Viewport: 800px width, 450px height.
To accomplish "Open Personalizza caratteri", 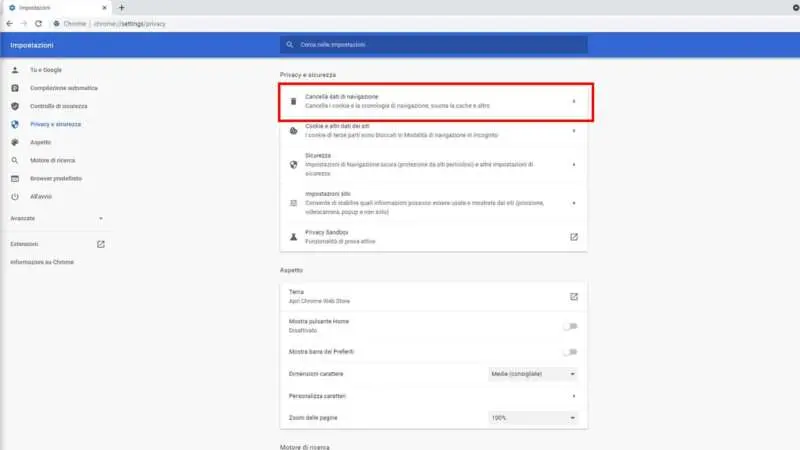I will pyautogui.click(x=433, y=396).
